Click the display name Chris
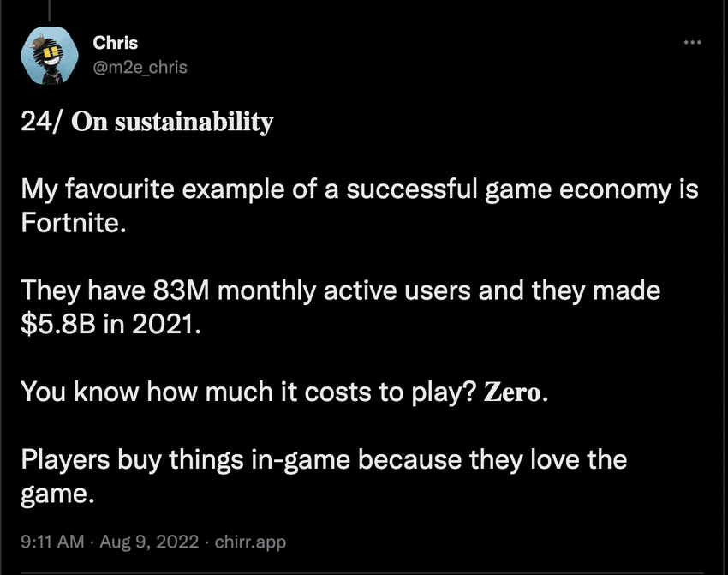Screen dimensions: 728x575 point(115,43)
